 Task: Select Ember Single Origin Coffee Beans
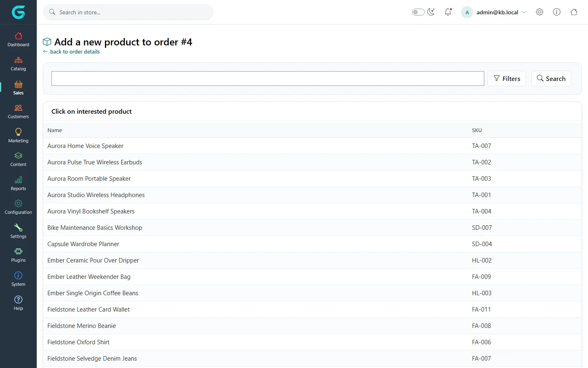(312, 293)
